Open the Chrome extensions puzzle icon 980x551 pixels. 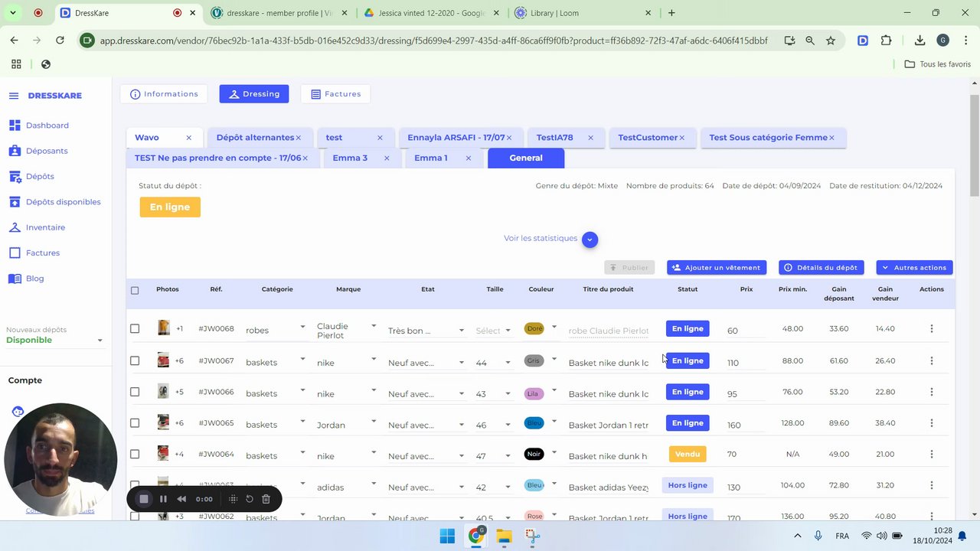coord(887,41)
